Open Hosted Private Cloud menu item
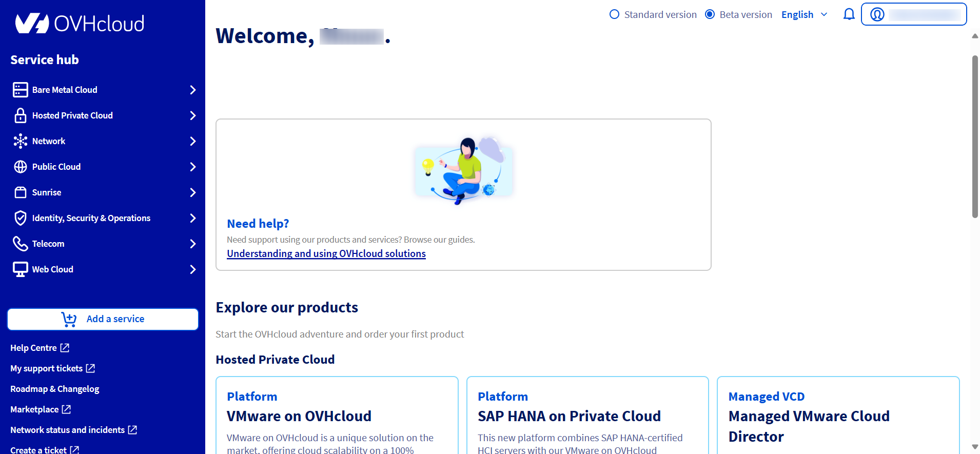Screen dimensions: 980x454 pos(103,115)
